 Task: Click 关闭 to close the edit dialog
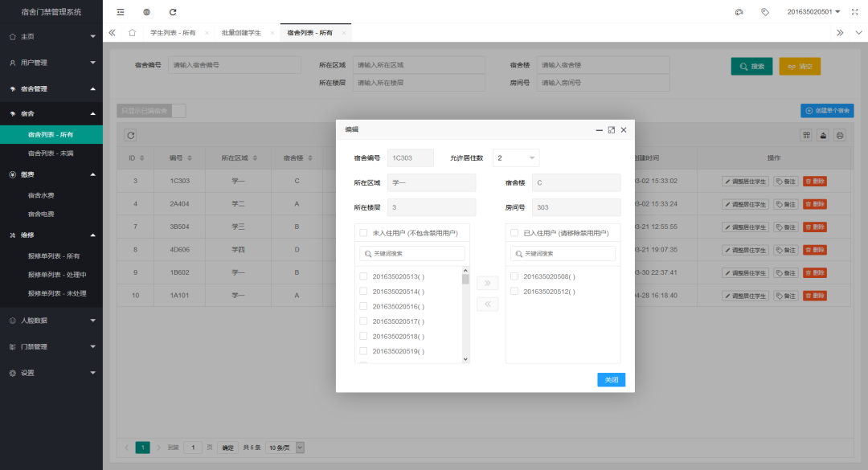tap(611, 379)
